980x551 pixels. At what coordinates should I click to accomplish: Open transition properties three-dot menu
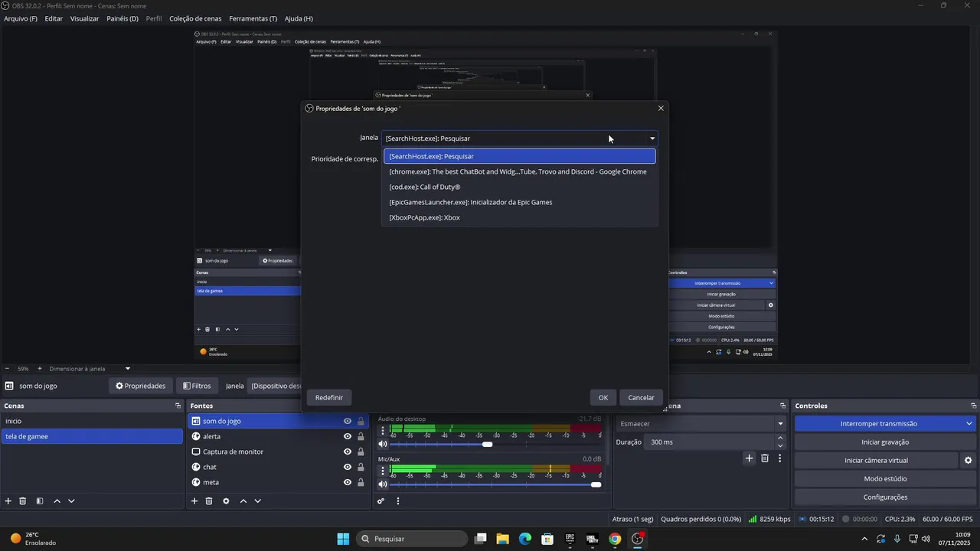click(x=780, y=458)
